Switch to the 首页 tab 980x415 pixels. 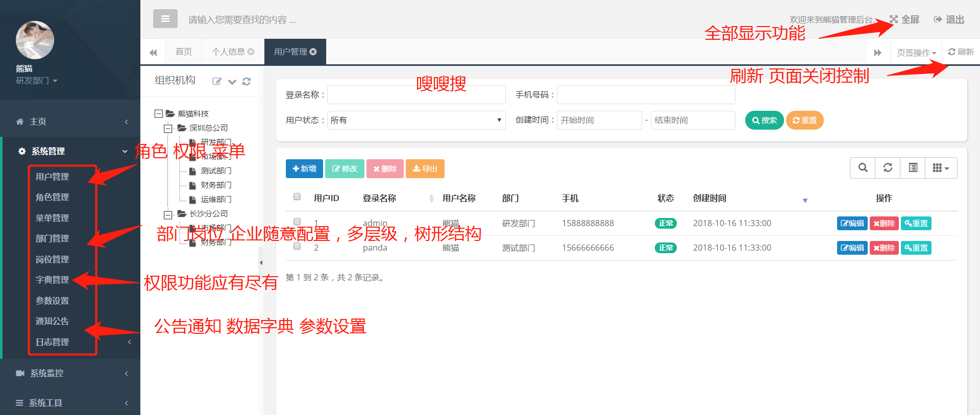click(184, 52)
